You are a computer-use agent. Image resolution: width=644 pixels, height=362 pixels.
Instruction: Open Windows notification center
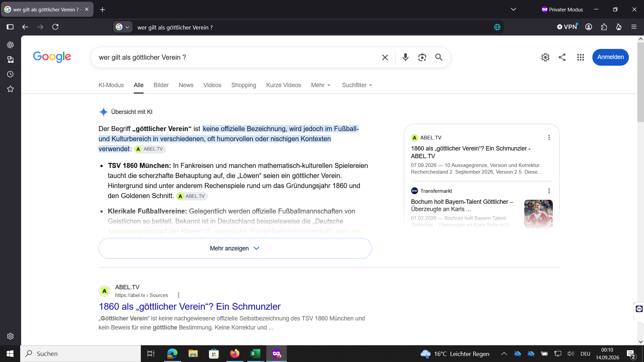[x=631, y=354]
